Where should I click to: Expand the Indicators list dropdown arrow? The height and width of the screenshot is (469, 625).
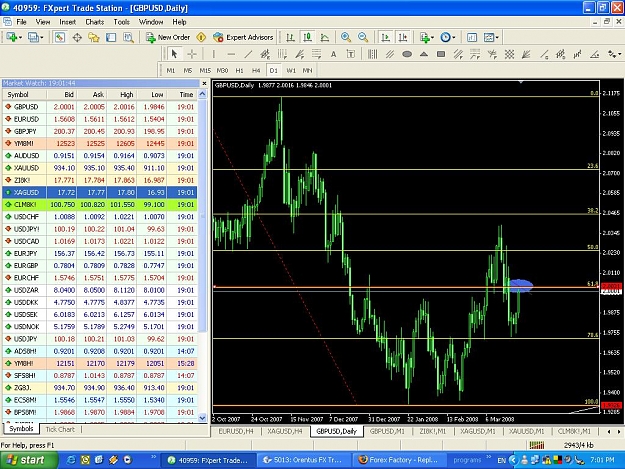coord(432,38)
